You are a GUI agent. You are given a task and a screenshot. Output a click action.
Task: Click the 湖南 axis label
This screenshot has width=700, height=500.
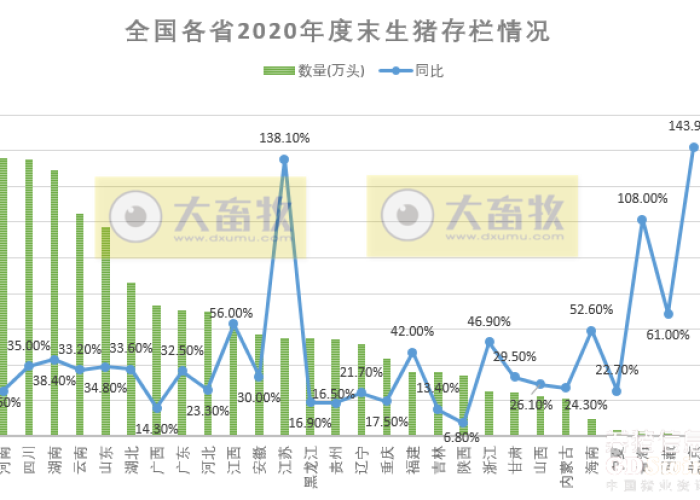point(54,460)
